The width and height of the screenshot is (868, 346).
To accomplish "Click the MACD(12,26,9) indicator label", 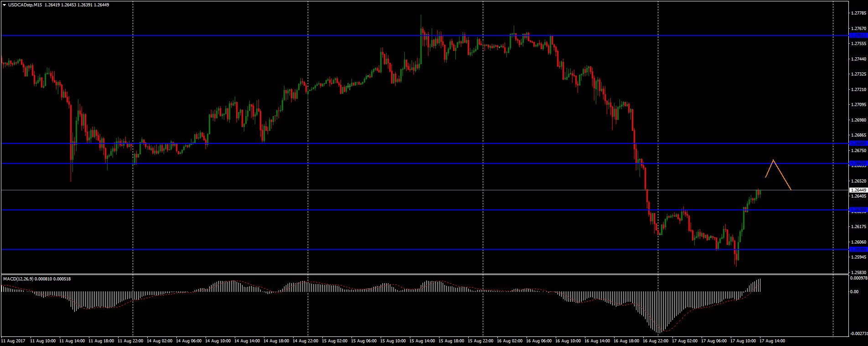I will (x=18, y=279).
